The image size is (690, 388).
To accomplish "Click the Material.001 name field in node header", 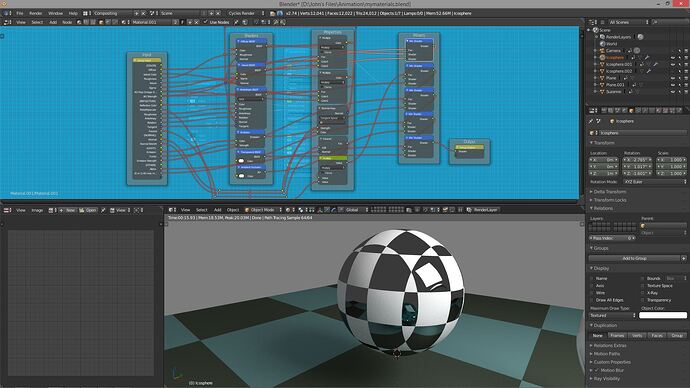I will point(153,22).
